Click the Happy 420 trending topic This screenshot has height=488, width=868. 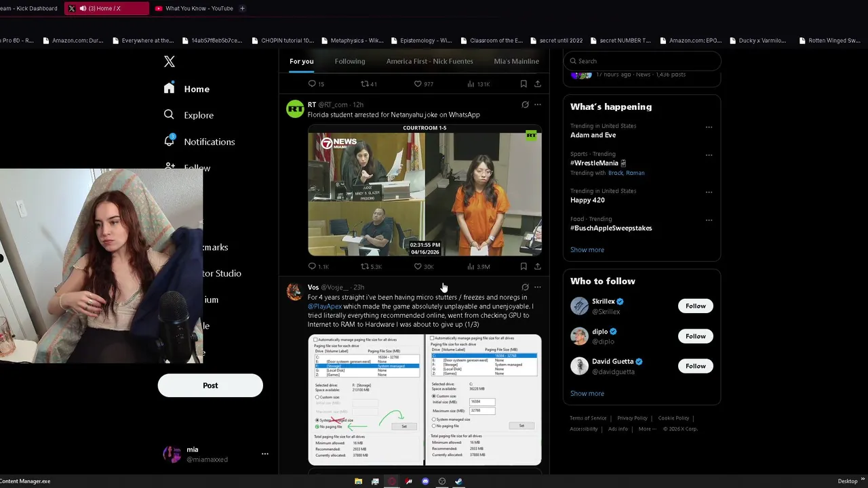coord(587,200)
